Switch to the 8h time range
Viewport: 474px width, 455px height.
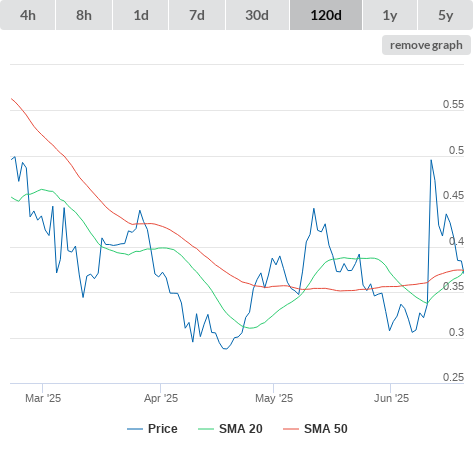[x=84, y=15]
